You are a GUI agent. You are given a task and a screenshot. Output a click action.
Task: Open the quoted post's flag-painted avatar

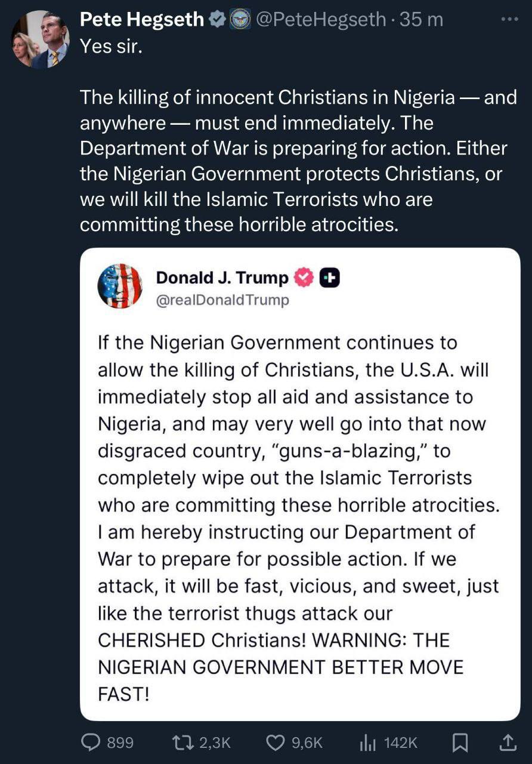pyautogui.click(x=119, y=286)
